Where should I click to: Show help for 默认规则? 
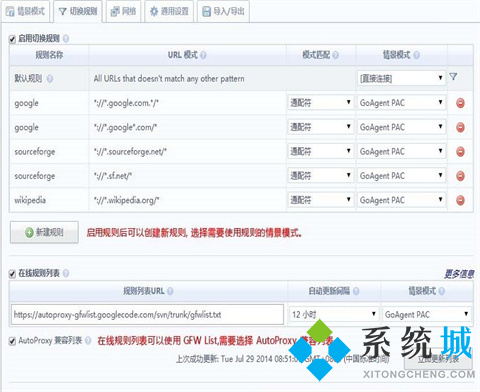(50, 79)
